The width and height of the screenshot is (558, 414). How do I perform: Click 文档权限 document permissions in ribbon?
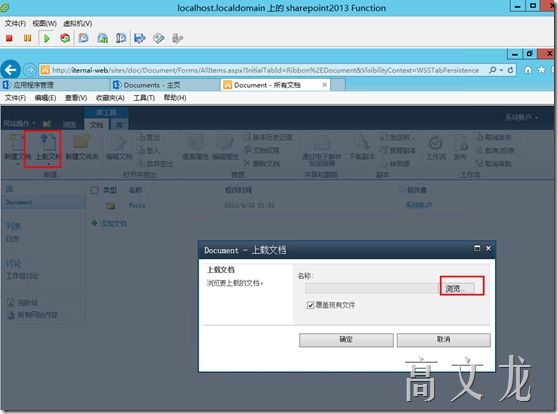pyautogui.click(x=262, y=150)
